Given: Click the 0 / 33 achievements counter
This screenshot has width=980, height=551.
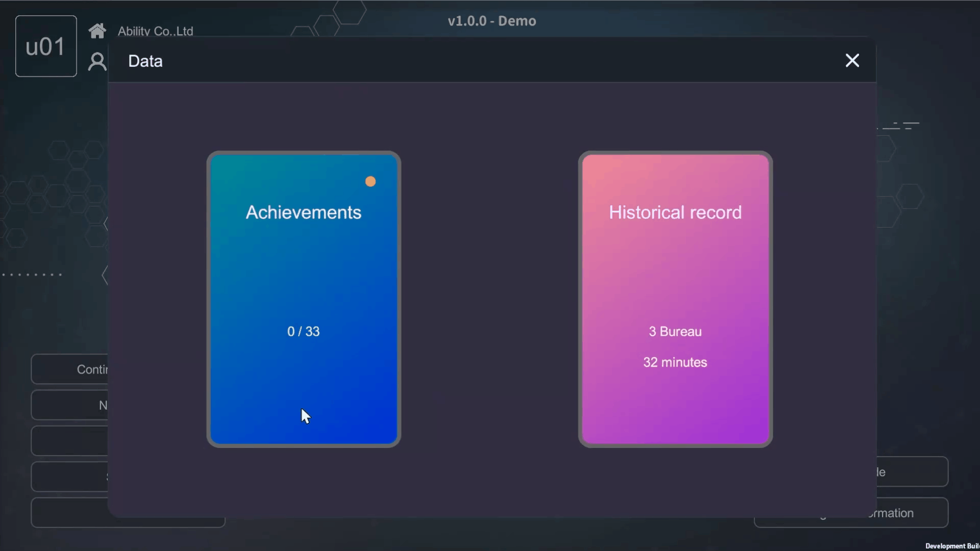Looking at the screenshot, I should [x=303, y=332].
